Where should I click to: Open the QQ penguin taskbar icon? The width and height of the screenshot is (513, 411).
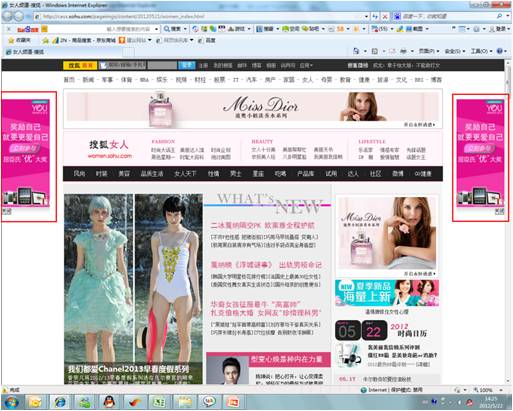109,402
